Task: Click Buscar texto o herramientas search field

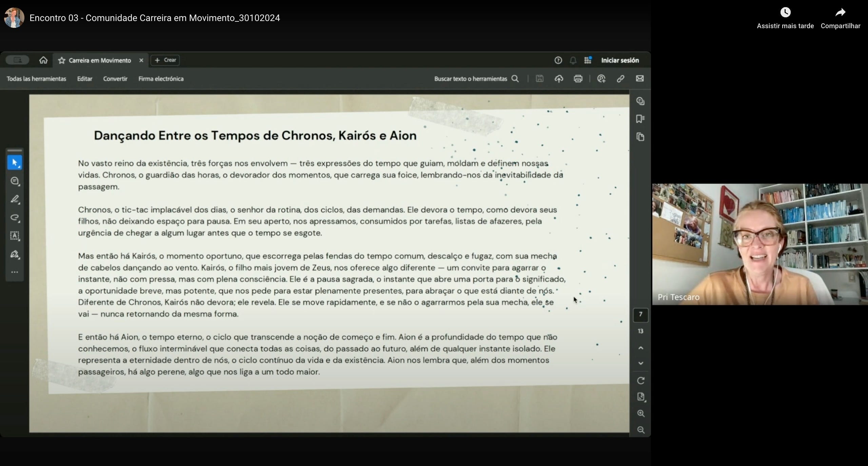Action: coord(471,79)
